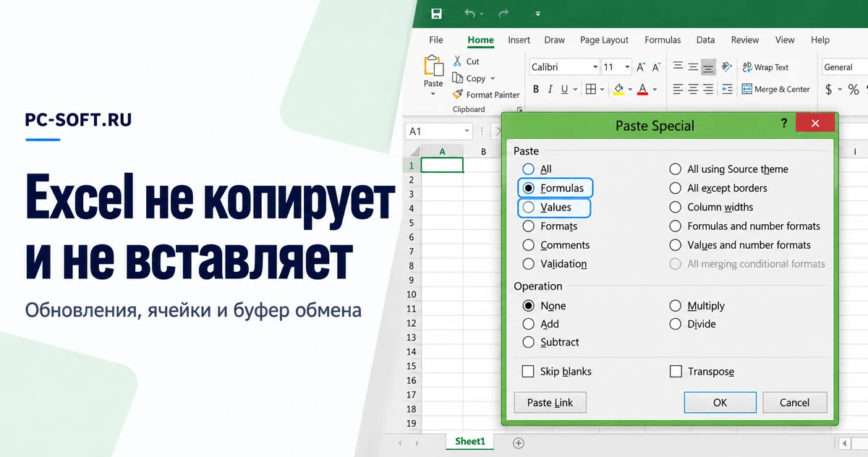Open the Calibri font name dropdown
Viewport: 868px width, 457px height.
point(595,67)
